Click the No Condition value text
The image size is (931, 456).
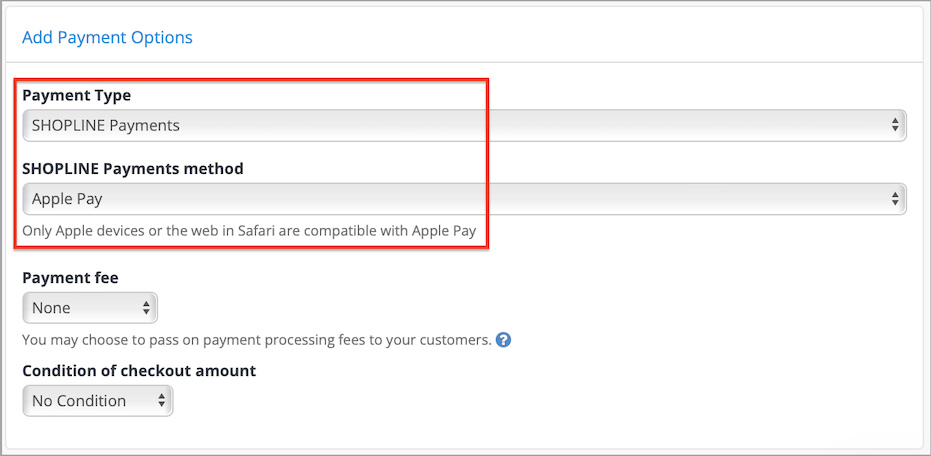point(79,401)
